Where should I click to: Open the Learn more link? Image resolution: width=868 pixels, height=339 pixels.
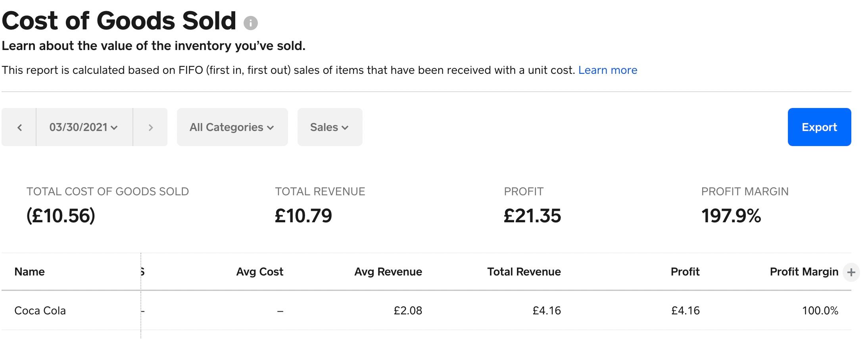tap(608, 70)
